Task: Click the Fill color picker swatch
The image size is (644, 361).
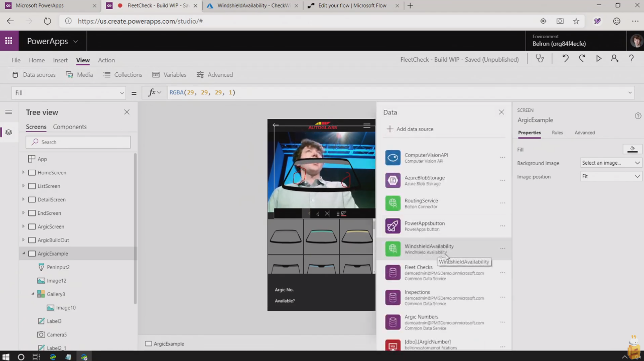Action: click(x=632, y=149)
